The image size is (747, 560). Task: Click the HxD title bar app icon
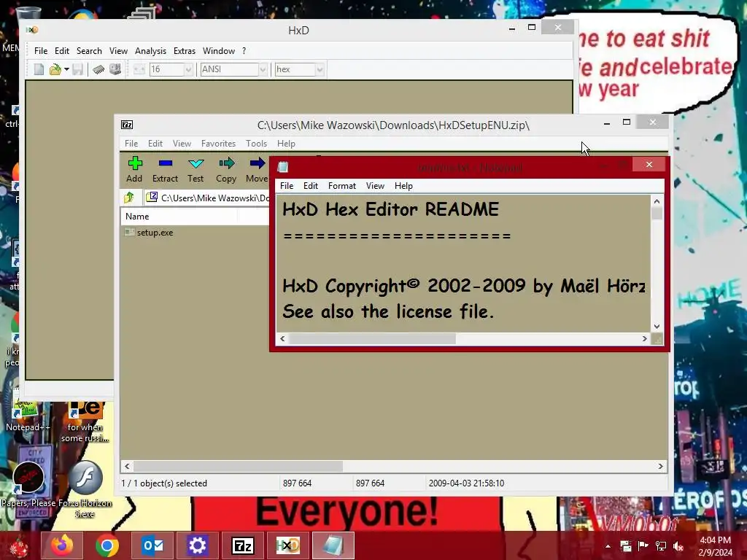pos(32,30)
